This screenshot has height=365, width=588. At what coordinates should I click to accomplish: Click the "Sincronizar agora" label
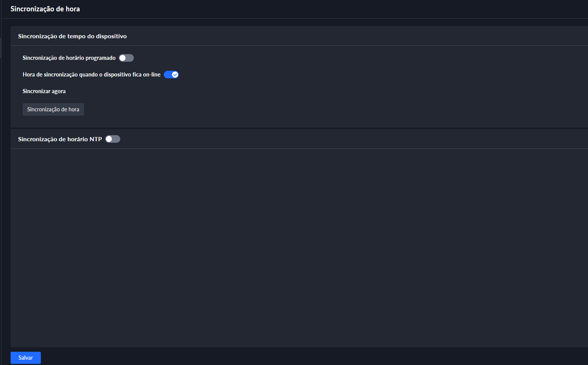point(44,91)
